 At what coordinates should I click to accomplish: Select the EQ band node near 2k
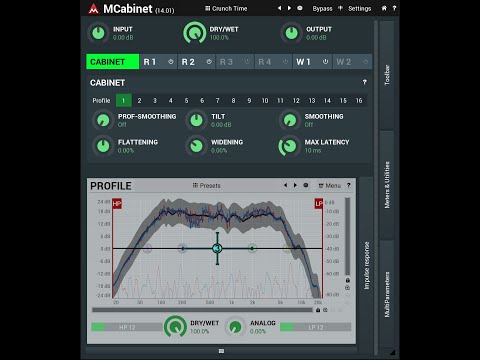tap(252, 248)
